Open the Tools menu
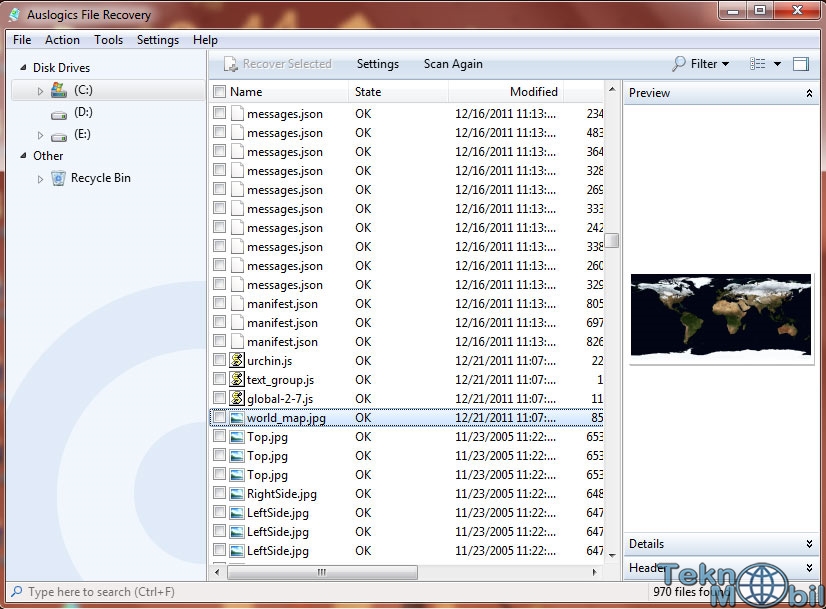Screen dimensions: 826x609 pyautogui.click(x=109, y=40)
